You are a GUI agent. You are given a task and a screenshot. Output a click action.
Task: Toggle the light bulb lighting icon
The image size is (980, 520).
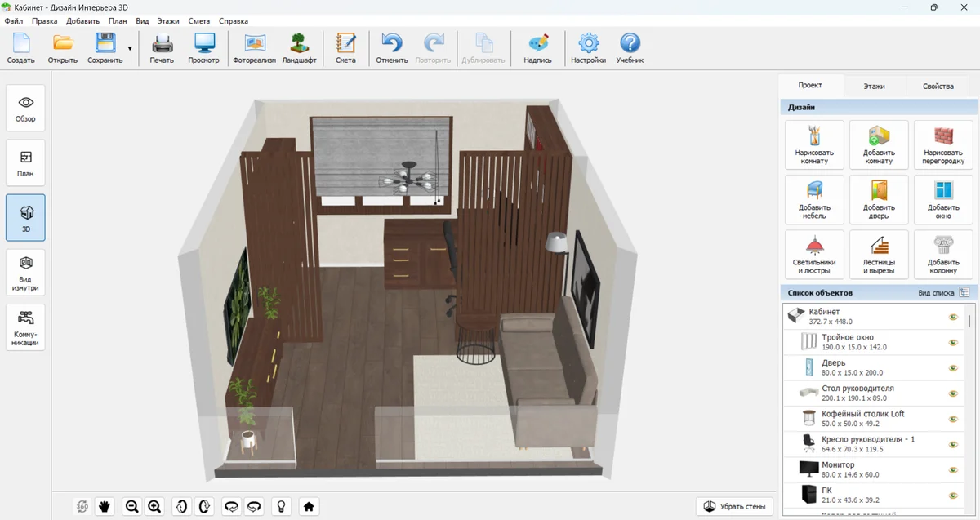[x=281, y=506]
